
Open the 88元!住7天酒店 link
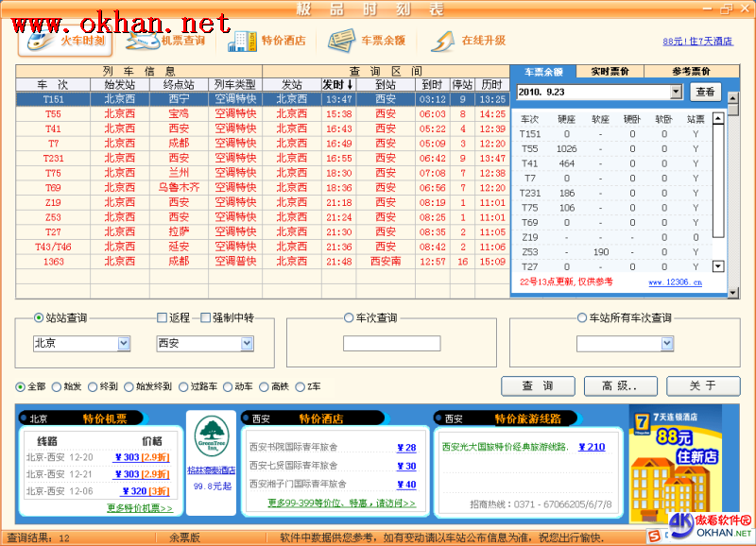tap(697, 42)
